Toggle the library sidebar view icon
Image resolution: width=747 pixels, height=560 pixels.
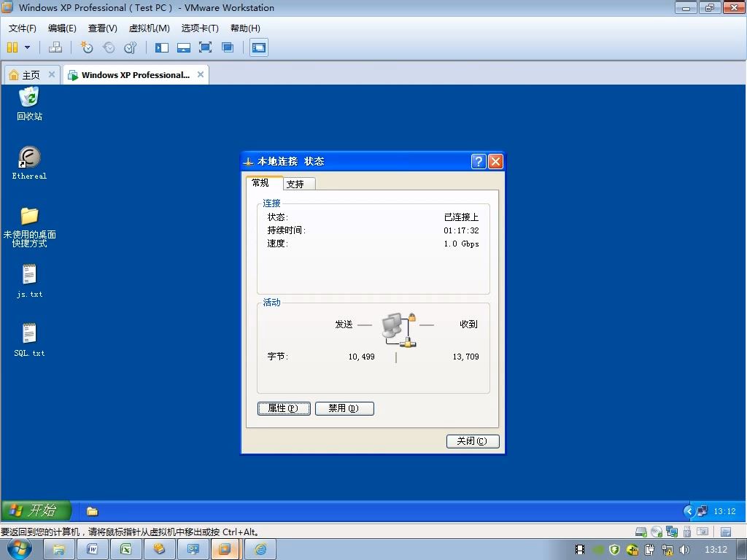[162, 47]
